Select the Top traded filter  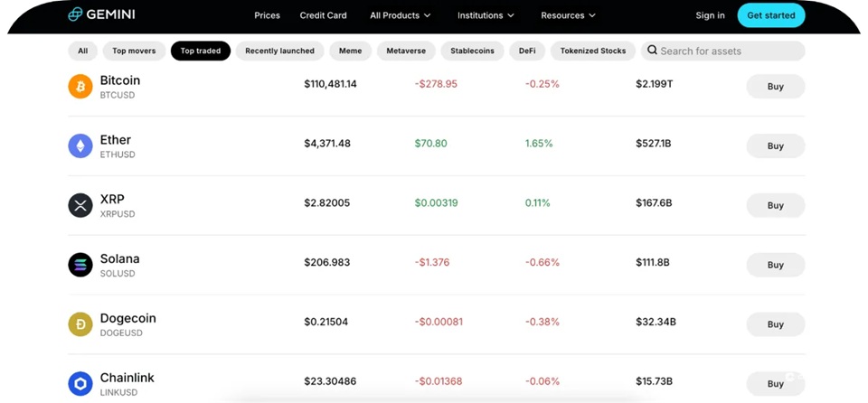point(201,51)
